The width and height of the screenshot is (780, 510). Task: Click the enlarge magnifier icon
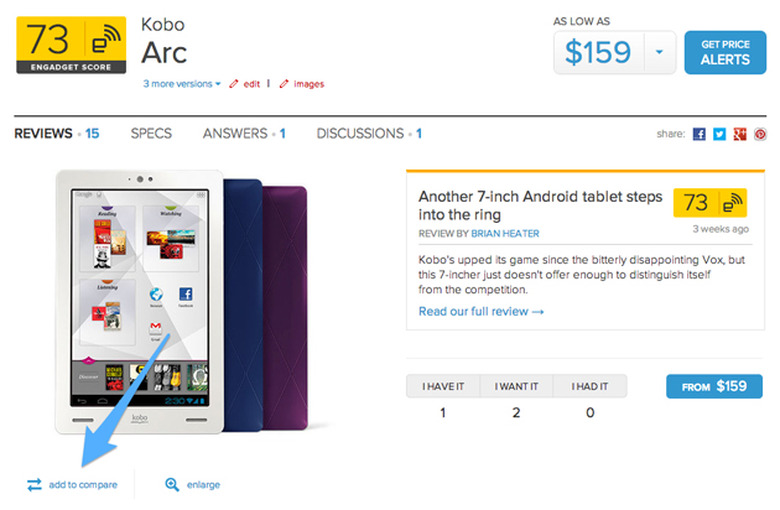pyautogui.click(x=172, y=485)
